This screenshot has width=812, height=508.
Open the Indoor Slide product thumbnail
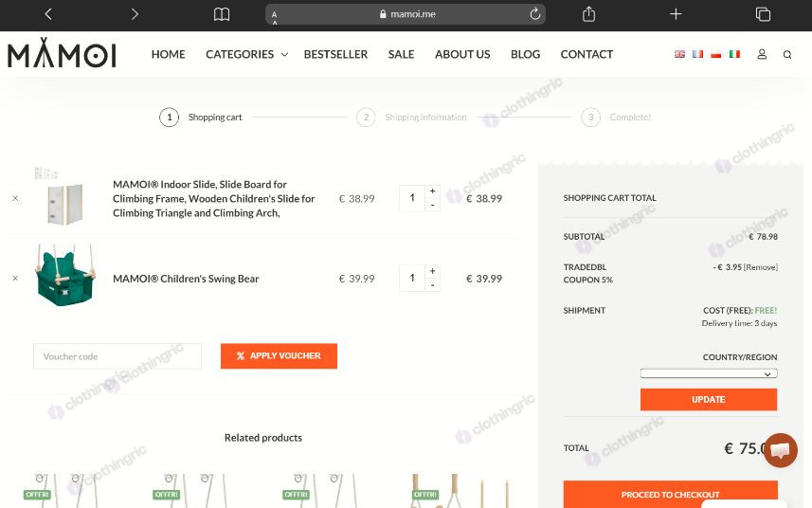click(x=64, y=197)
